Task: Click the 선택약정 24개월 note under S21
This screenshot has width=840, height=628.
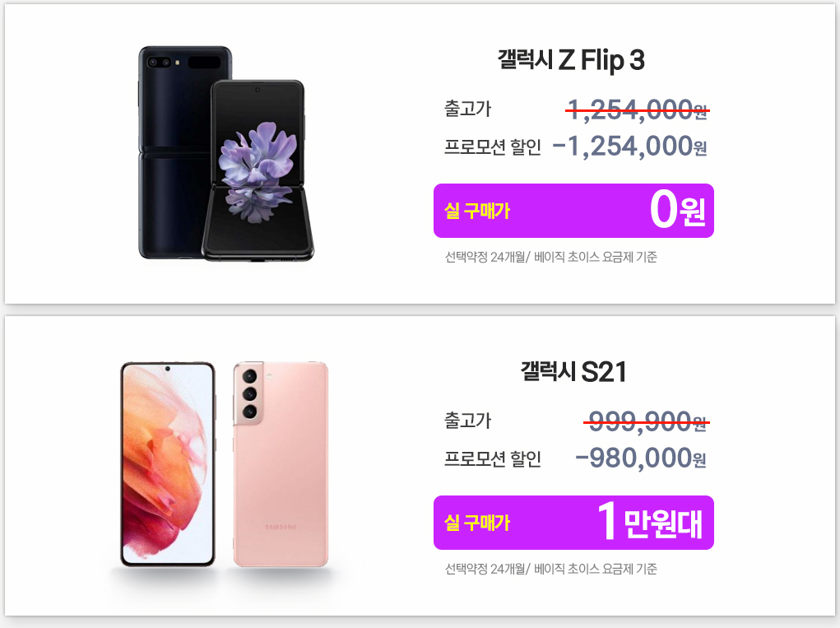Action: point(550,569)
